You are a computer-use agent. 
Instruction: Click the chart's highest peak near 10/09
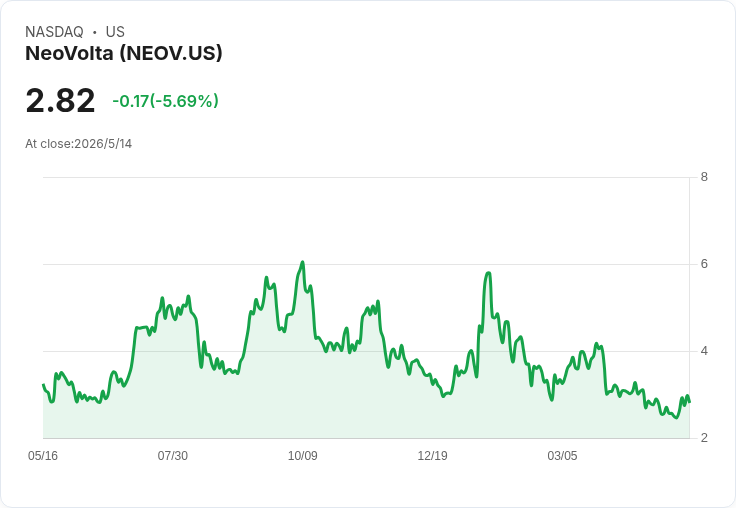coord(303,262)
